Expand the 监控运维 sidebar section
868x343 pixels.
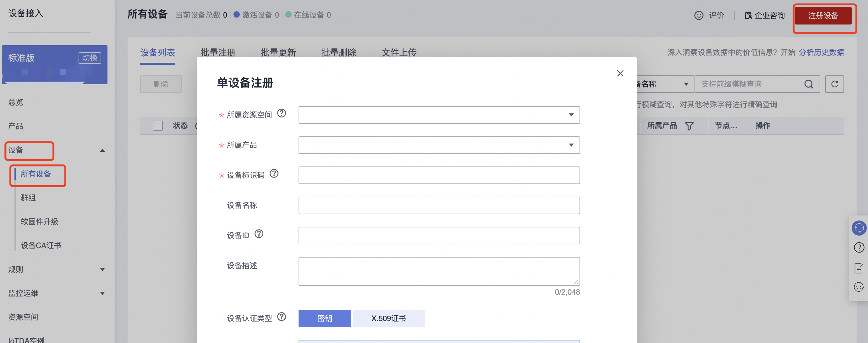(x=102, y=293)
